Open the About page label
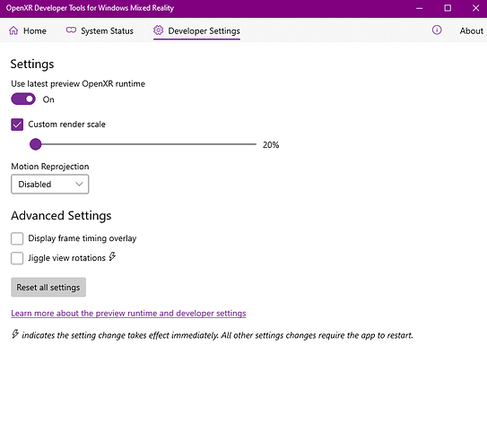This screenshot has height=448, width=487. tap(472, 30)
